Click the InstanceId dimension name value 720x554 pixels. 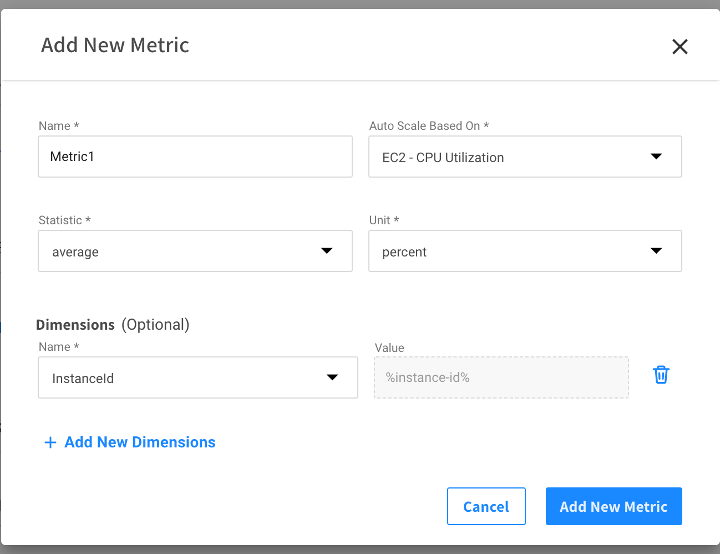(x=84, y=378)
